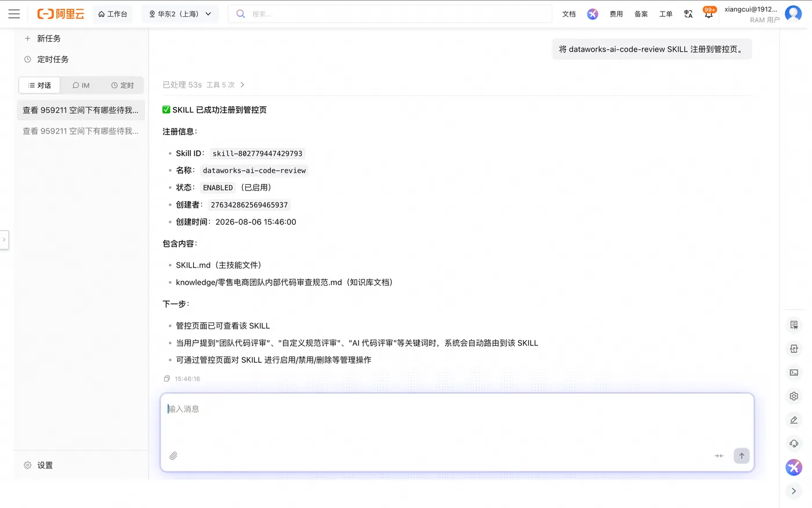The width and height of the screenshot is (812, 508).
Task: Open the user avatar menu
Action: point(793,13)
